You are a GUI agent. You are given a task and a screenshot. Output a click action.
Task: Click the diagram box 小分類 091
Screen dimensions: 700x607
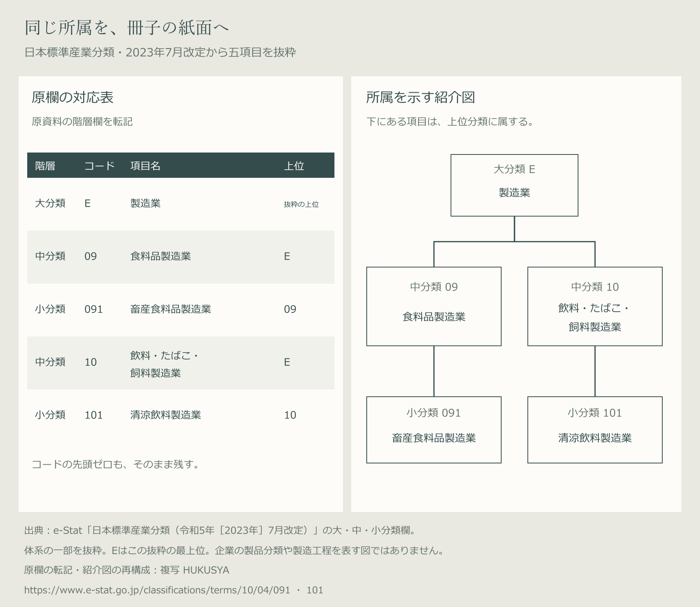[x=434, y=430]
